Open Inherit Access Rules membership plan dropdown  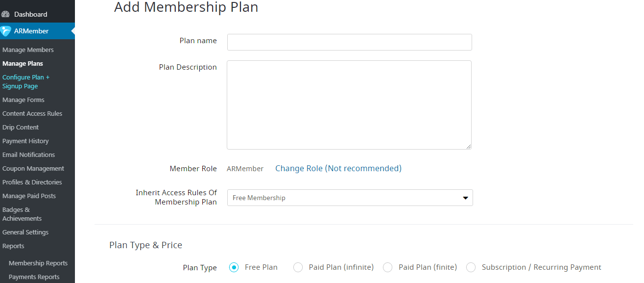point(350,198)
